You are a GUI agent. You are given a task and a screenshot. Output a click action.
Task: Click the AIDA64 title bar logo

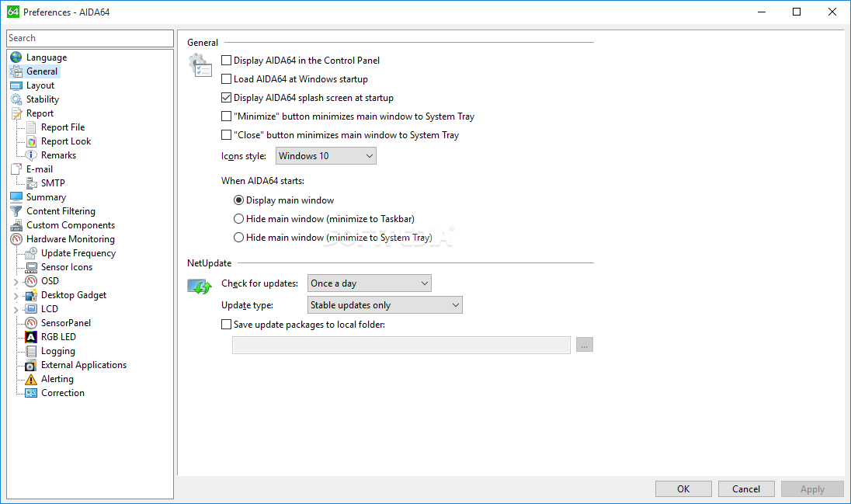[13, 12]
